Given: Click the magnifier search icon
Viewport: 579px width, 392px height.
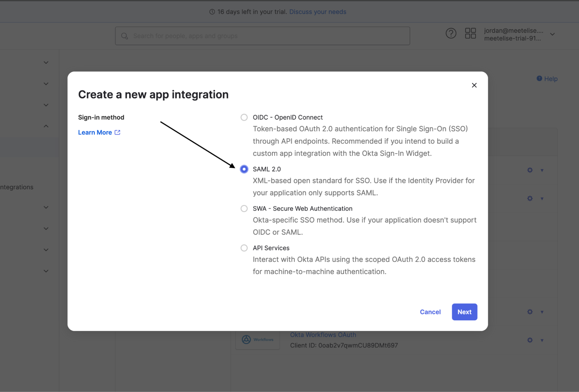Looking at the screenshot, I should 125,36.
